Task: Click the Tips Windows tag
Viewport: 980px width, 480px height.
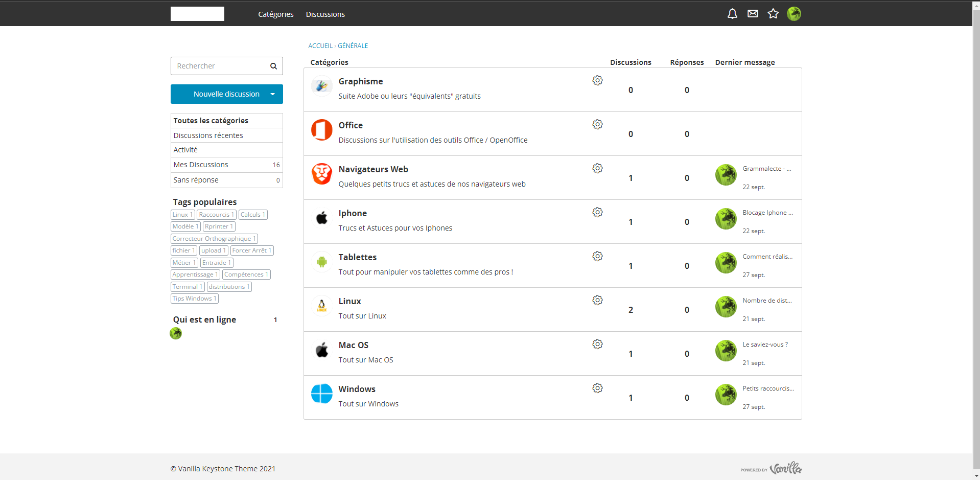Action: [194, 299]
